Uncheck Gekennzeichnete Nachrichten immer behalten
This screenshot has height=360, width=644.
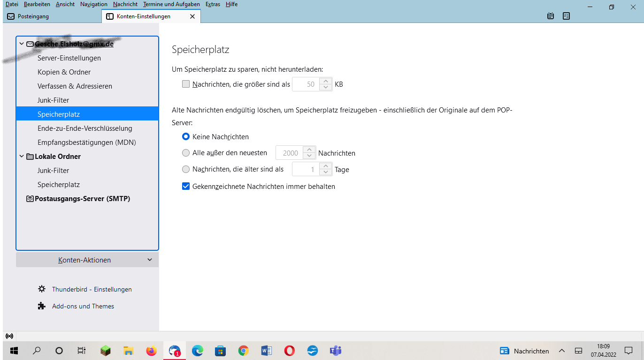click(x=186, y=186)
